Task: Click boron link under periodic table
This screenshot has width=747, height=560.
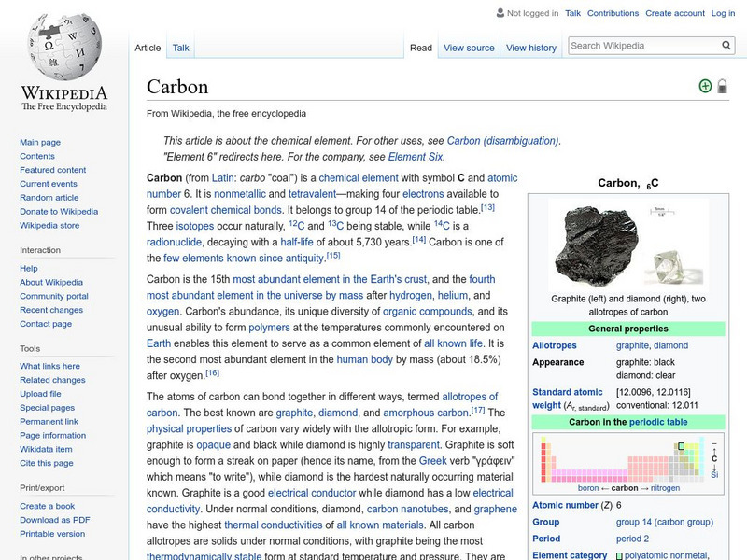Action: pos(588,488)
